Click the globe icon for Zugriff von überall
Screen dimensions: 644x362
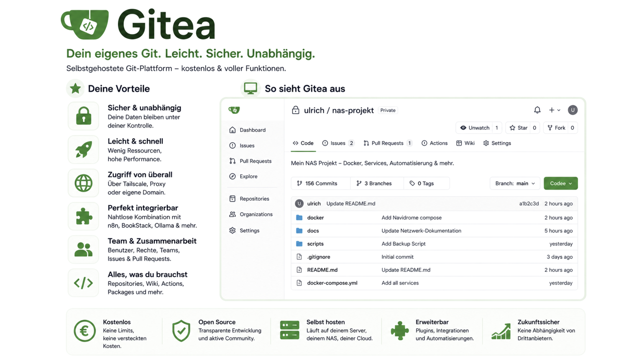click(84, 183)
